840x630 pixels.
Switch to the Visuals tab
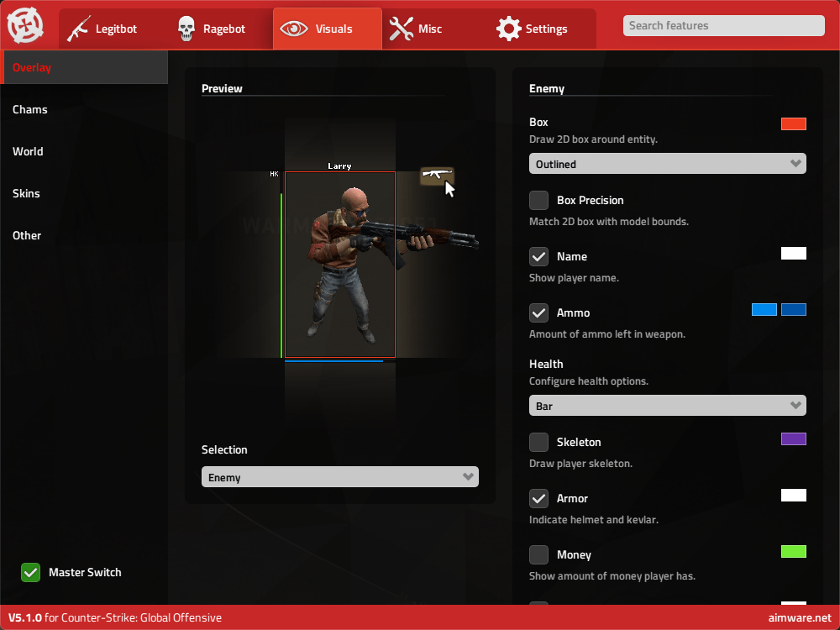[x=328, y=29]
